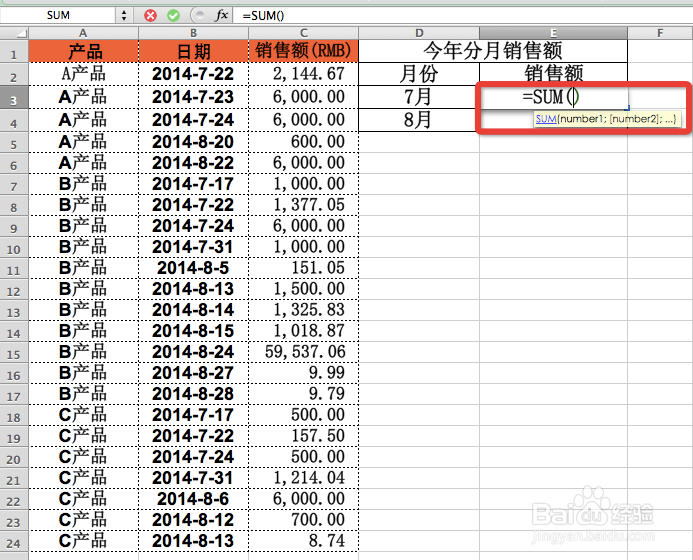Click the select-all corner triangle

15,33
